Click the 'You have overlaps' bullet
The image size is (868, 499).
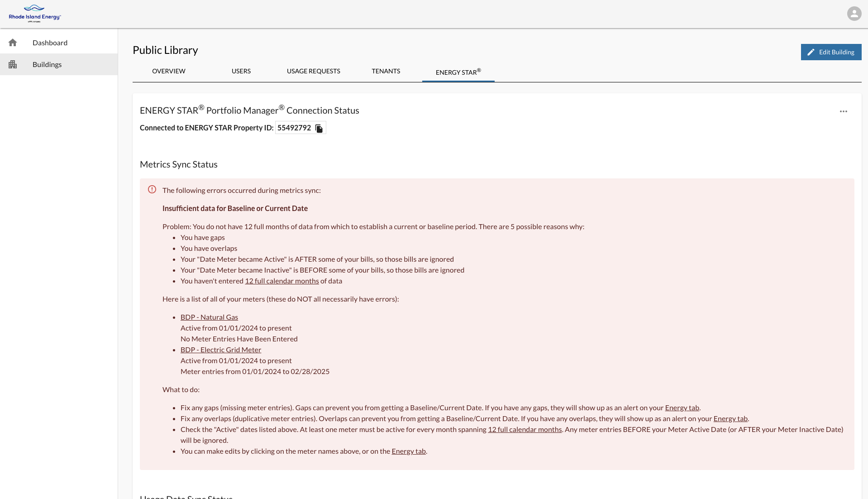(209, 249)
